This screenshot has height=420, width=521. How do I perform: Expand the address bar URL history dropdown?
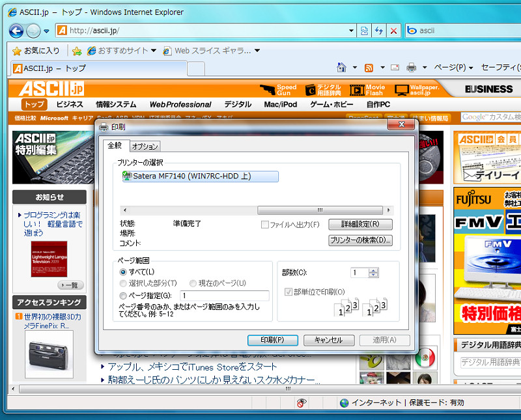351,31
